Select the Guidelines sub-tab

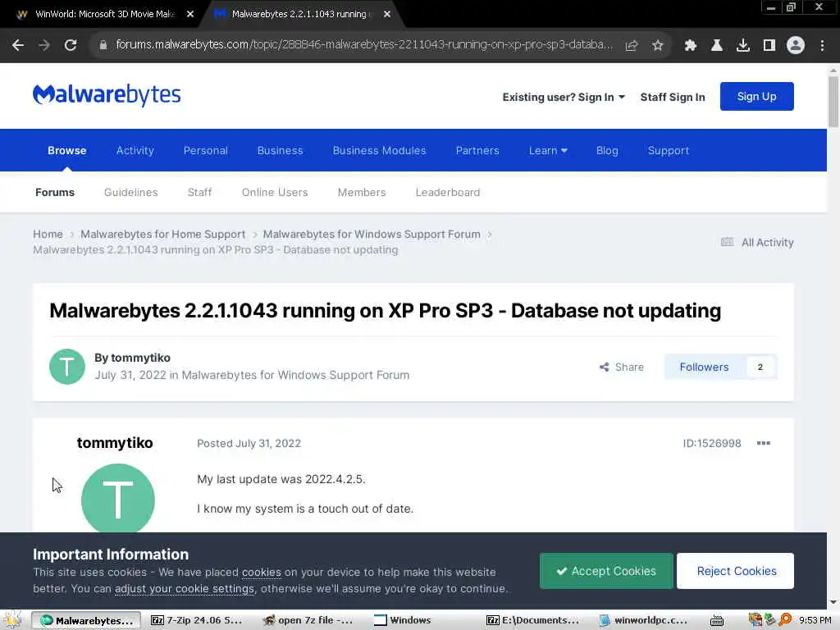pos(130,192)
